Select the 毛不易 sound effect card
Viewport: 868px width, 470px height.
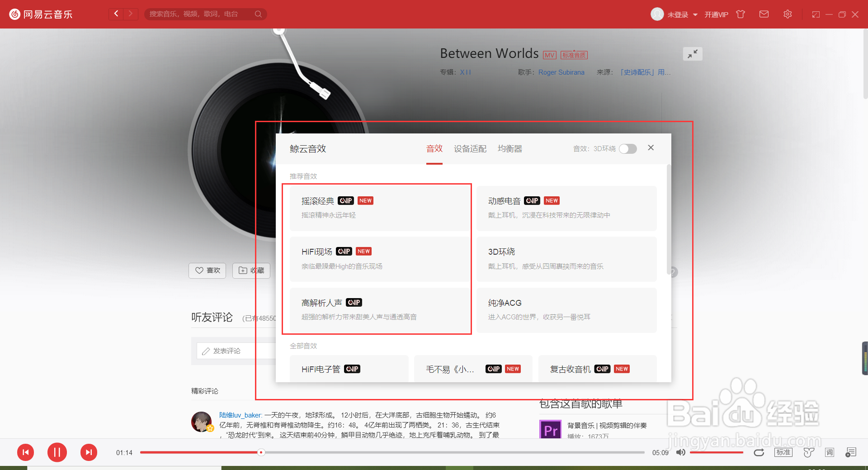473,369
